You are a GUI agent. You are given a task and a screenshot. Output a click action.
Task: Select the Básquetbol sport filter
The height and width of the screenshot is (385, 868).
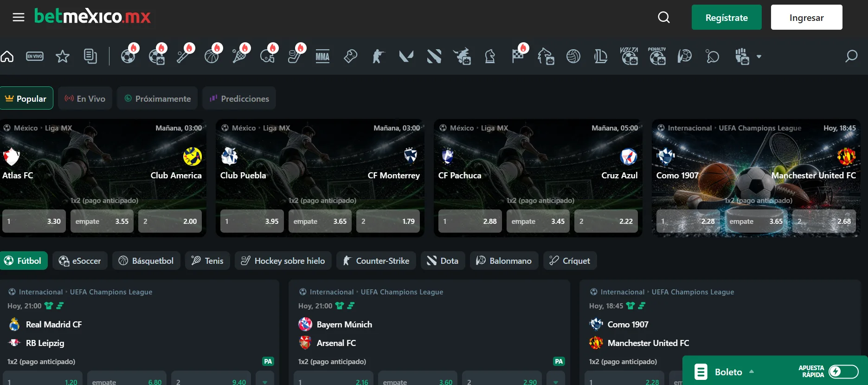point(146,261)
